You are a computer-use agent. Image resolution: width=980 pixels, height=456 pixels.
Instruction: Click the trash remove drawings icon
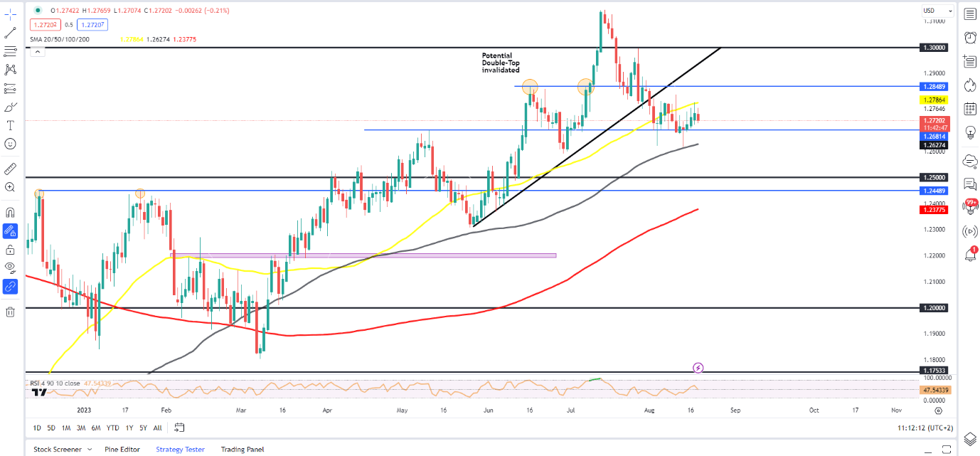(10, 312)
